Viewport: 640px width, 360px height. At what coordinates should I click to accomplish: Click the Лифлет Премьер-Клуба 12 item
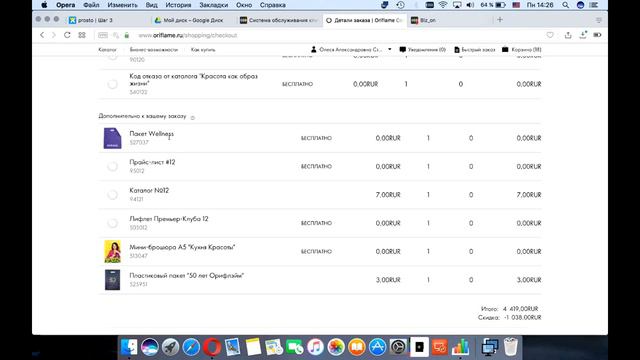[169, 219]
